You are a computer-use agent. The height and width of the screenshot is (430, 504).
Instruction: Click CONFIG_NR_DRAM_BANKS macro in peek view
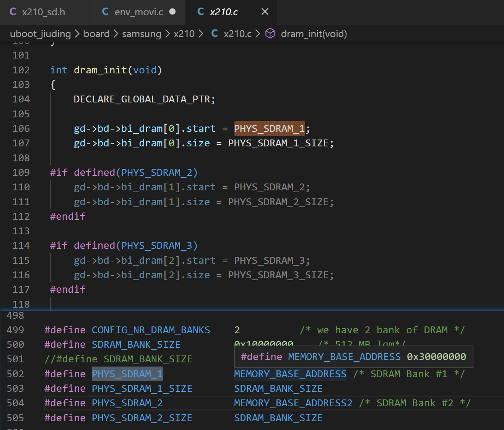point(151,330)
